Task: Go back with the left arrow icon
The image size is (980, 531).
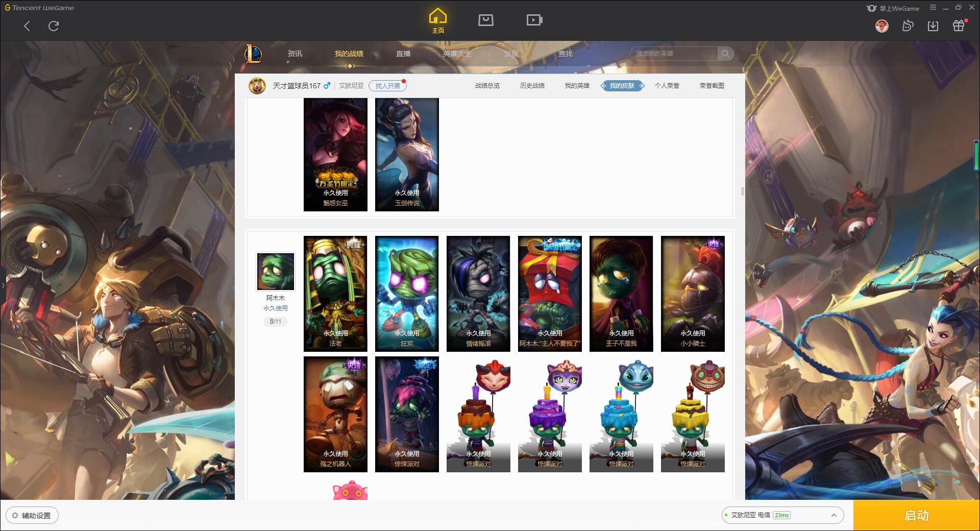Action: coord(27,26)
